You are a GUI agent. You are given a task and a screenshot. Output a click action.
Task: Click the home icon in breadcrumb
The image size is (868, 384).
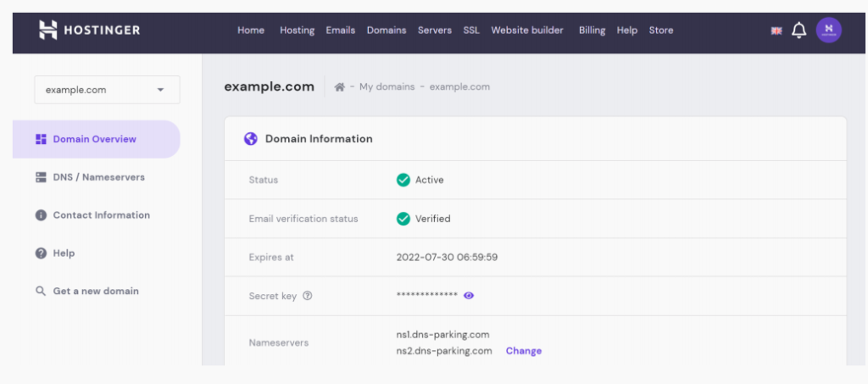(x=339, y=87)
